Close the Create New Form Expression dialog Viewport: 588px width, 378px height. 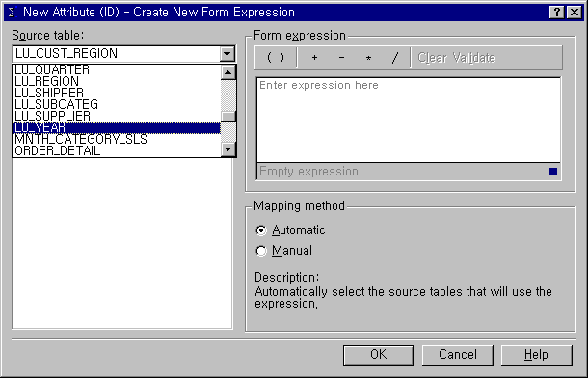tap(575, 13)
